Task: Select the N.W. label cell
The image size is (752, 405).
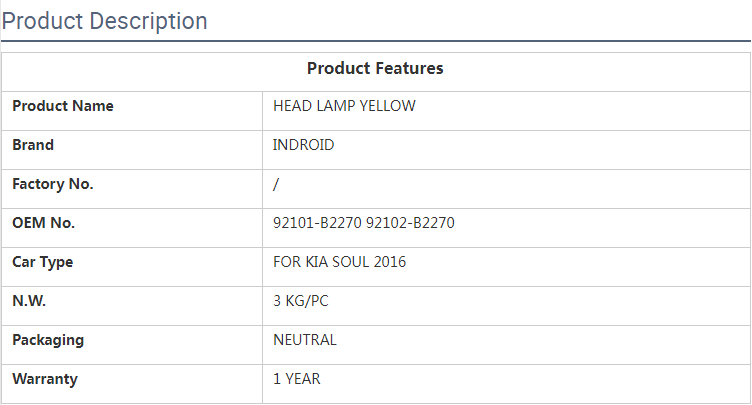Action: [x=29, y=301]
